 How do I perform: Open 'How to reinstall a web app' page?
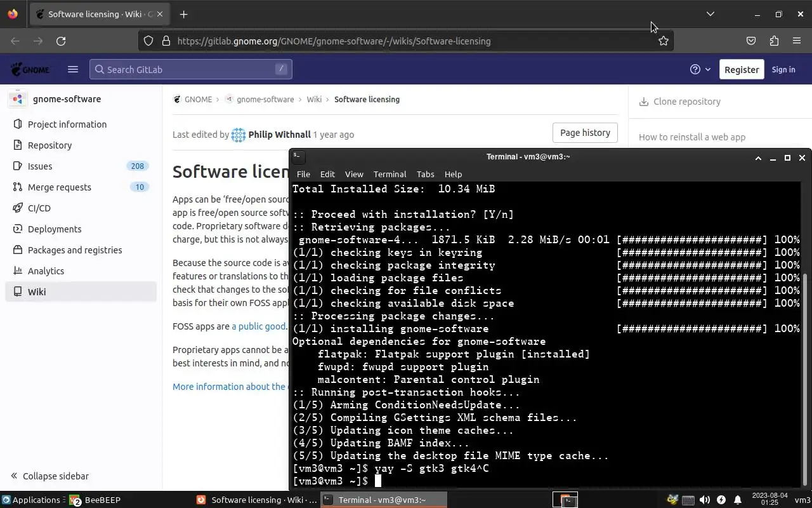pyautogui.click(x=692, y=137)
